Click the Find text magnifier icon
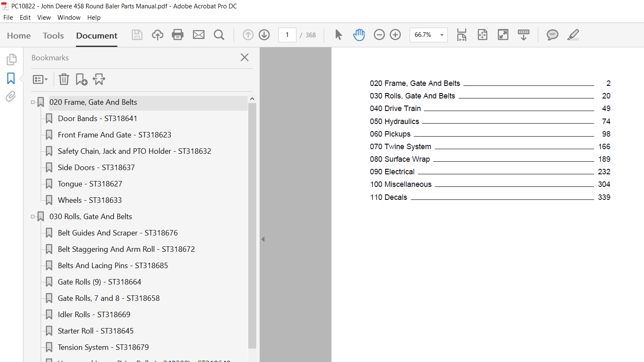Image resolution: width=644 pixels, height=362 pixels. pyautogui.click(x=219, y=35)
